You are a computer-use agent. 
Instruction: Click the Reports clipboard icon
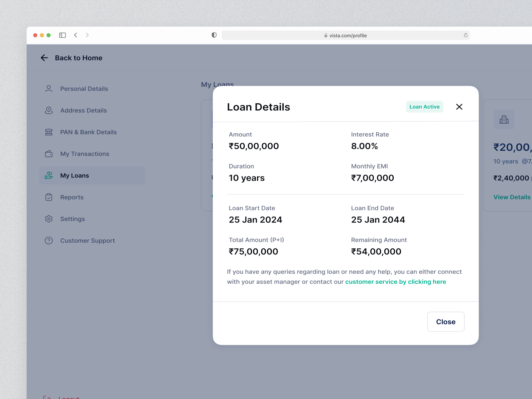coord(49,197)
